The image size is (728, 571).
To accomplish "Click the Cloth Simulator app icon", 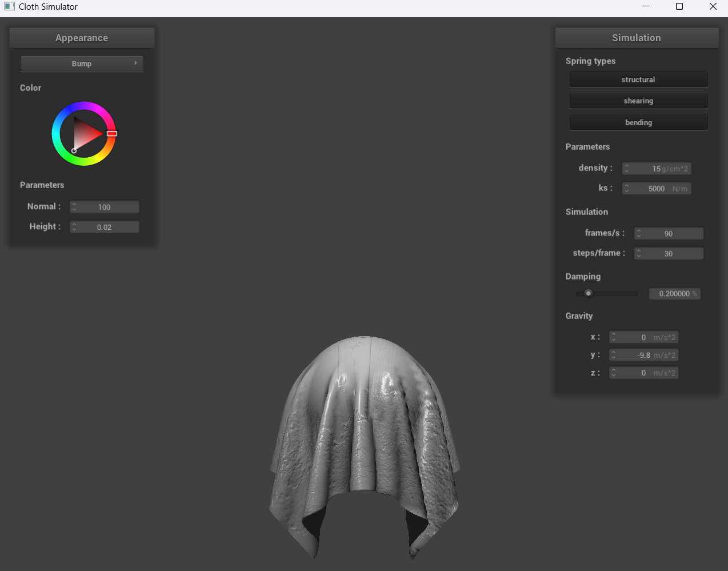I will pyautogui.click(x=9, y=7).
